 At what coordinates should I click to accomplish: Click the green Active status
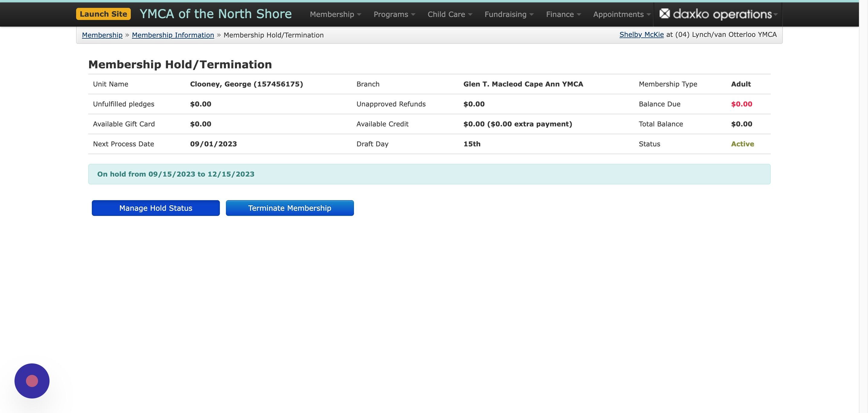(x=742, y=144)
